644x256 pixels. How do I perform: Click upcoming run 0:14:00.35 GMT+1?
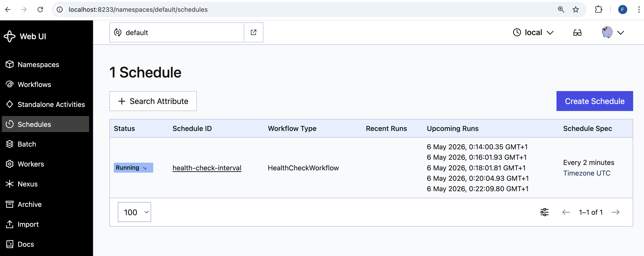pos(477,147)
